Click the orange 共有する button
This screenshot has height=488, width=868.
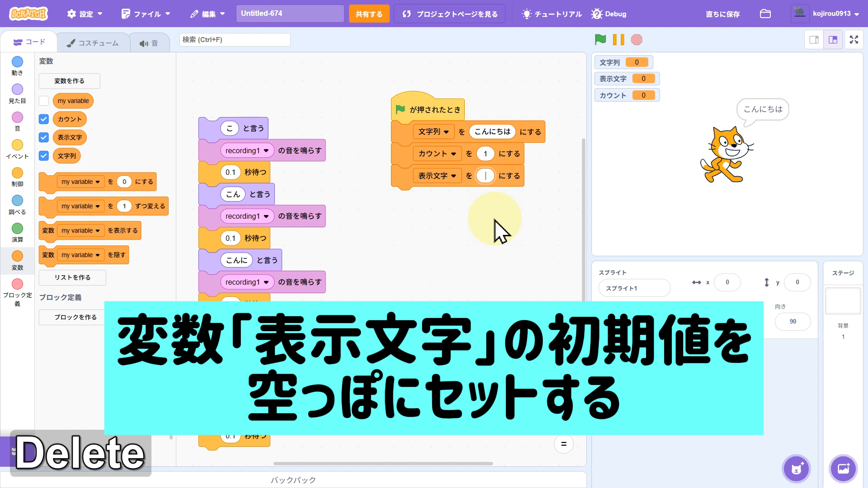click(x=368, y=14)
